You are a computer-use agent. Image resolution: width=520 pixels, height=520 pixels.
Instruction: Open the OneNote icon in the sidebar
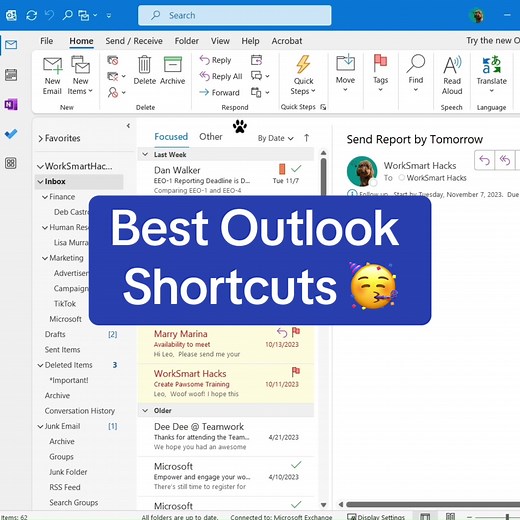point(11,104)
